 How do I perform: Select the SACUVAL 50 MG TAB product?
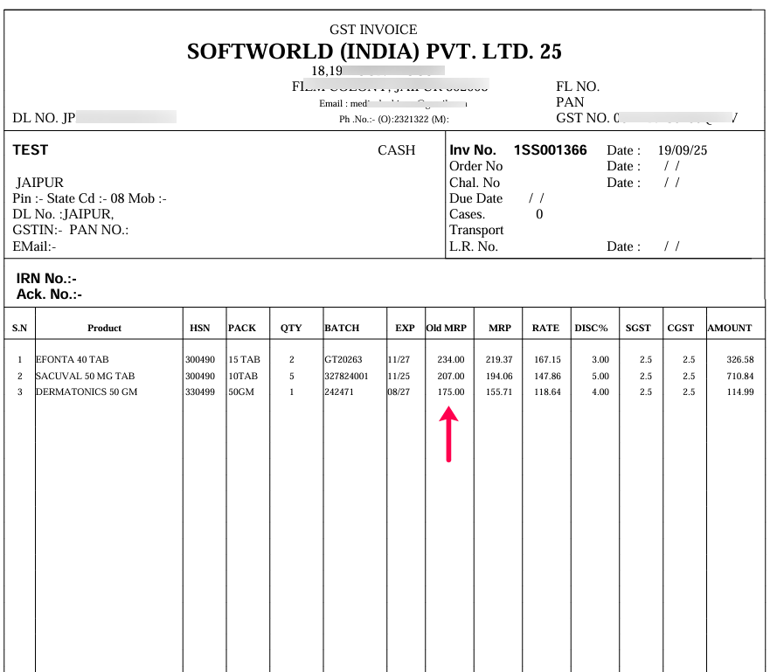click(x=85, y=376)
